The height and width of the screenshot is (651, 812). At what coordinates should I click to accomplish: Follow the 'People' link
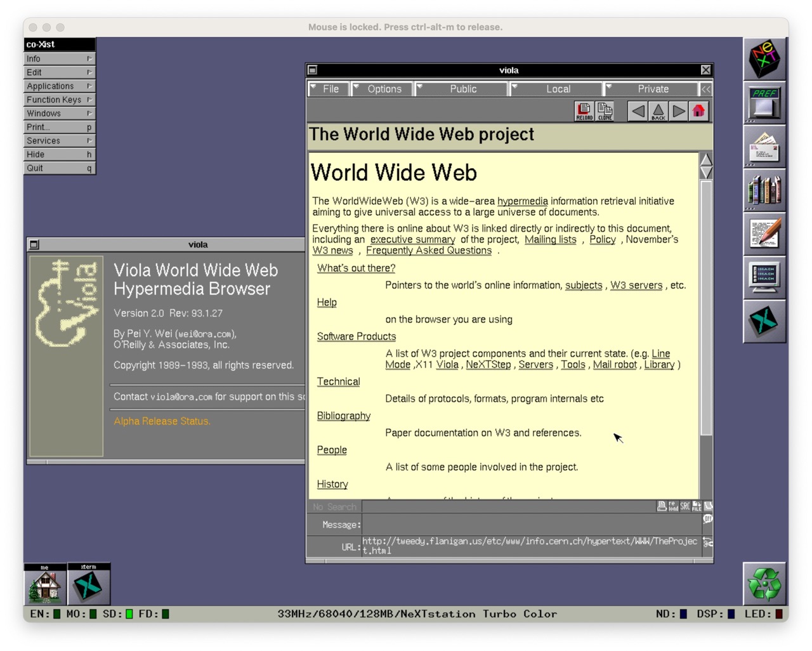pyautogui.click(x=332, y=450)
